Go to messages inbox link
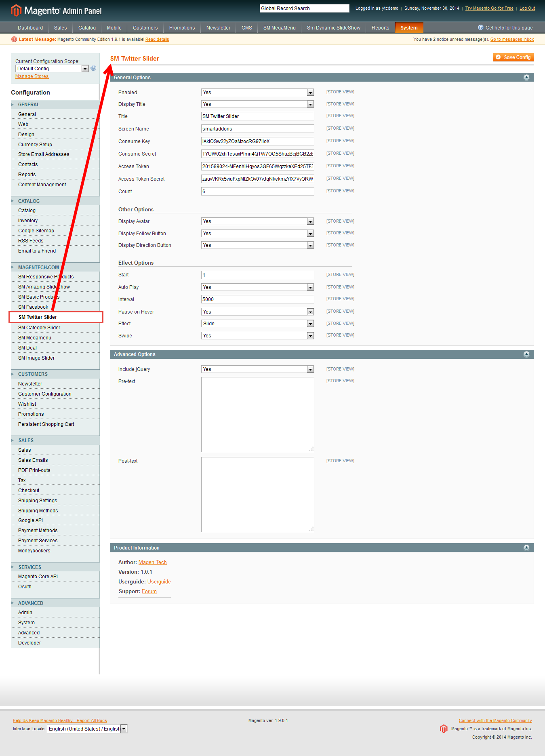545x756 pixels. (512, 39)
